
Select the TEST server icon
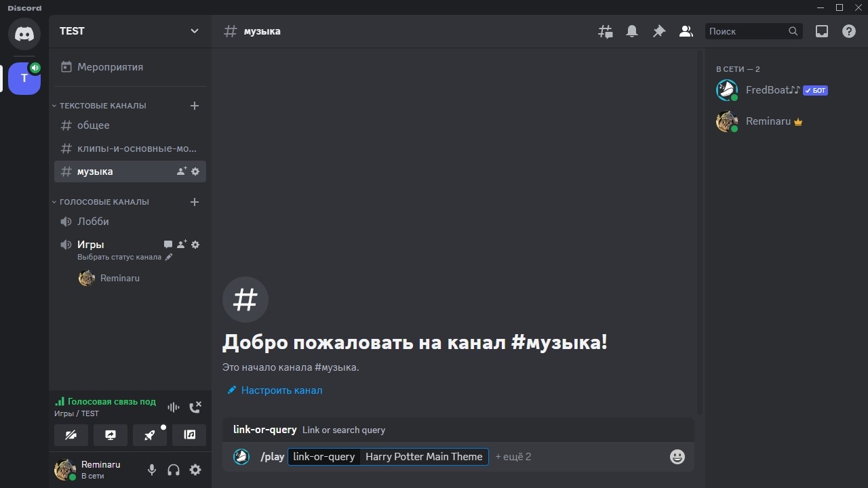[24, 79]
